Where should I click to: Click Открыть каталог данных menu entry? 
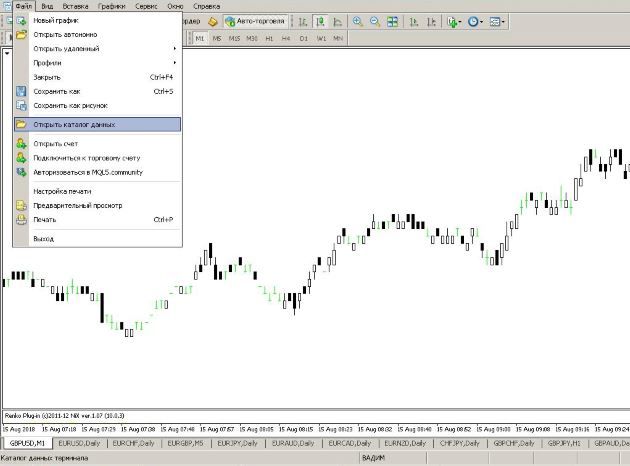pyautogui.click(x=75, y=125)
